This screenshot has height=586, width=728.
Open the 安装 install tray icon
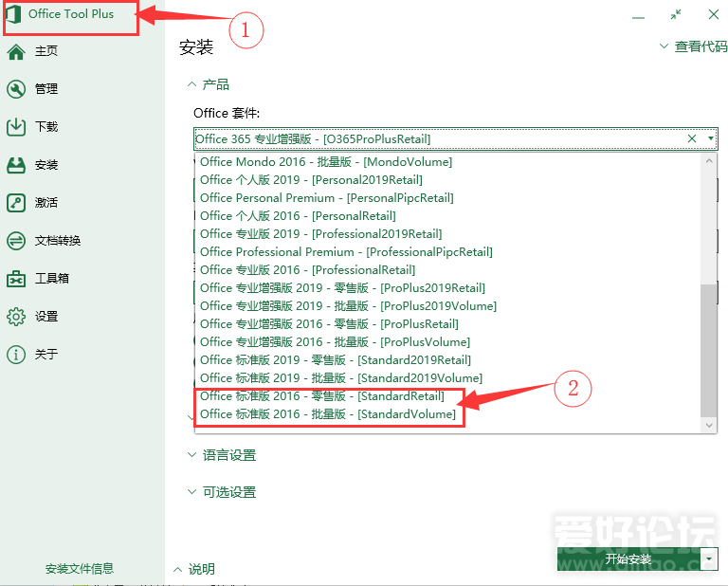(x=16, y=165)
